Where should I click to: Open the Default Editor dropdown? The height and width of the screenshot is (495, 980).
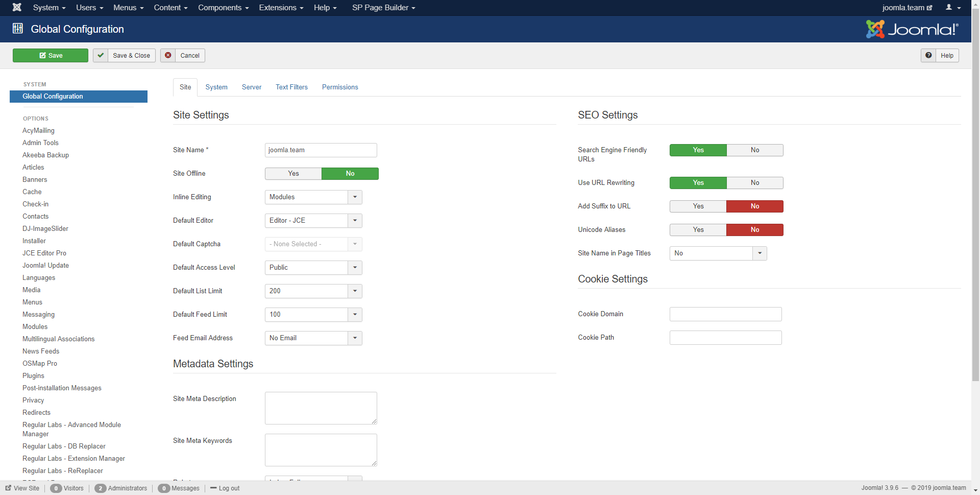click(x=313, y=221)
